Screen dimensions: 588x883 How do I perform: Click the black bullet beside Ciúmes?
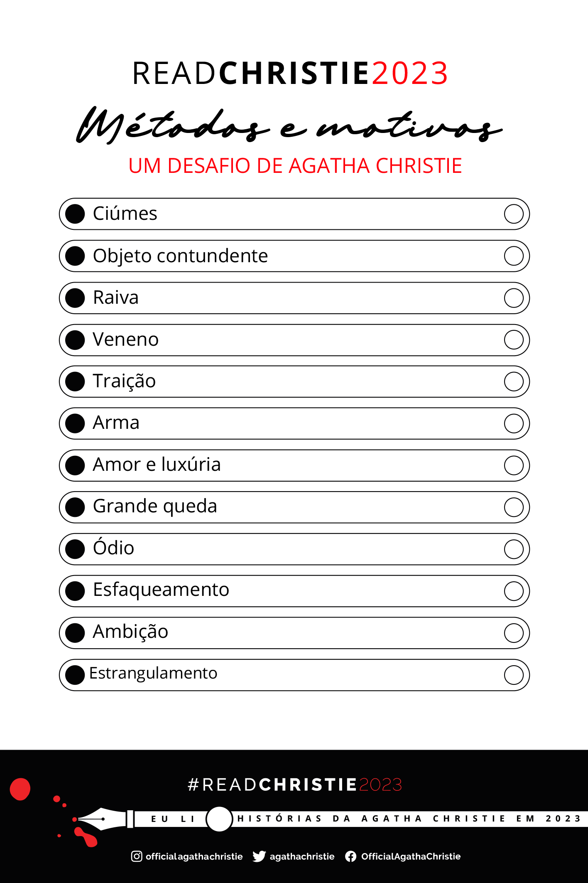(x=75, y=214)
